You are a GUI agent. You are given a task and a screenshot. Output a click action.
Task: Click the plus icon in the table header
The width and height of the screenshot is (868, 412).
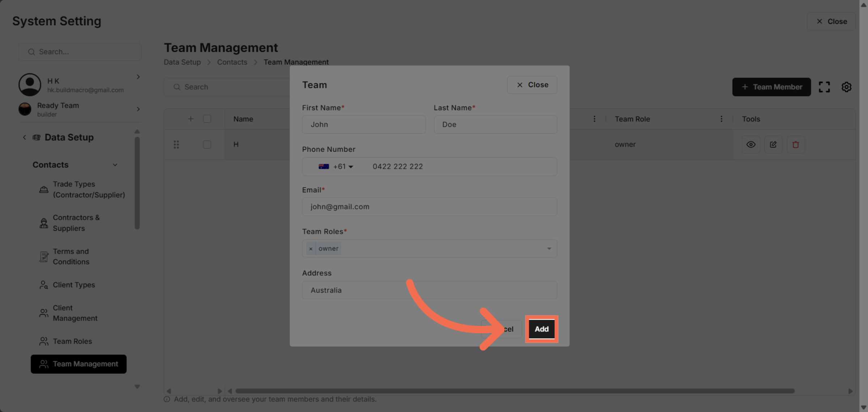pos(191,119)
